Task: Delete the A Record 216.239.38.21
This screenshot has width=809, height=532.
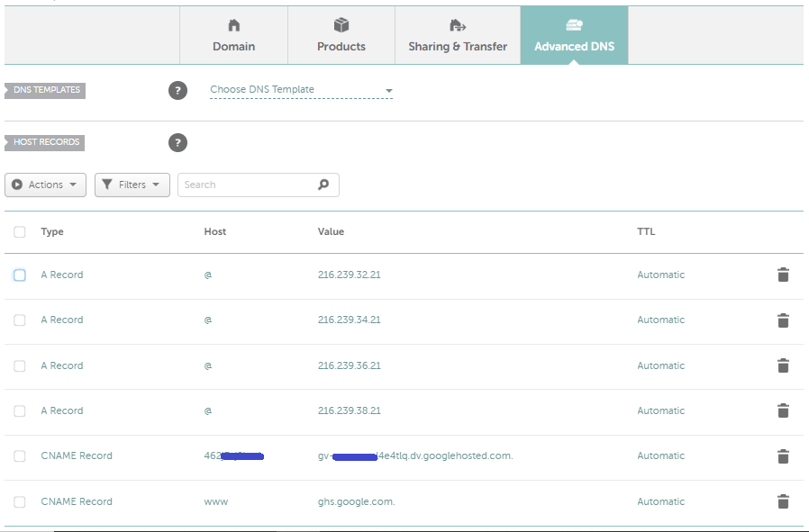Action: coord(783,410)
